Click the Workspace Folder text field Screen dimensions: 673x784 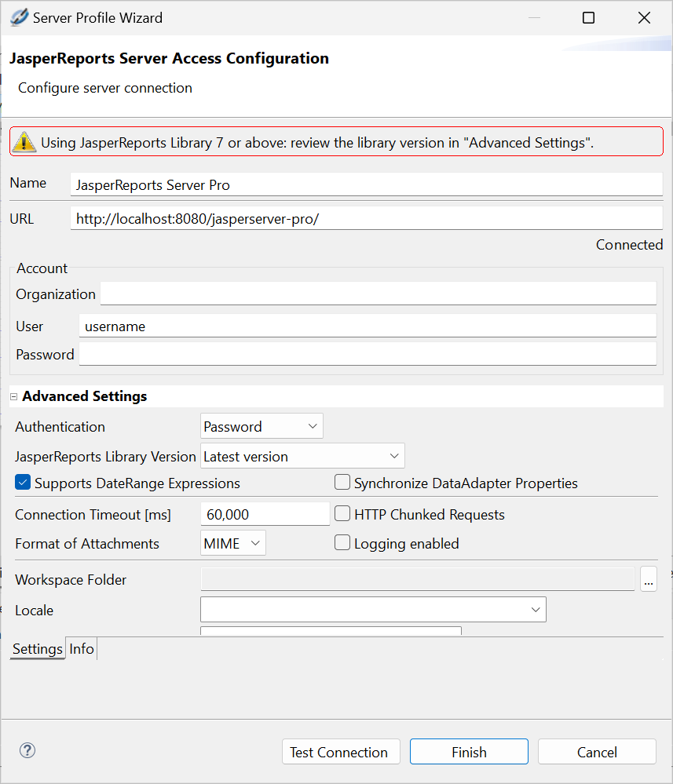tap(418, 579)
